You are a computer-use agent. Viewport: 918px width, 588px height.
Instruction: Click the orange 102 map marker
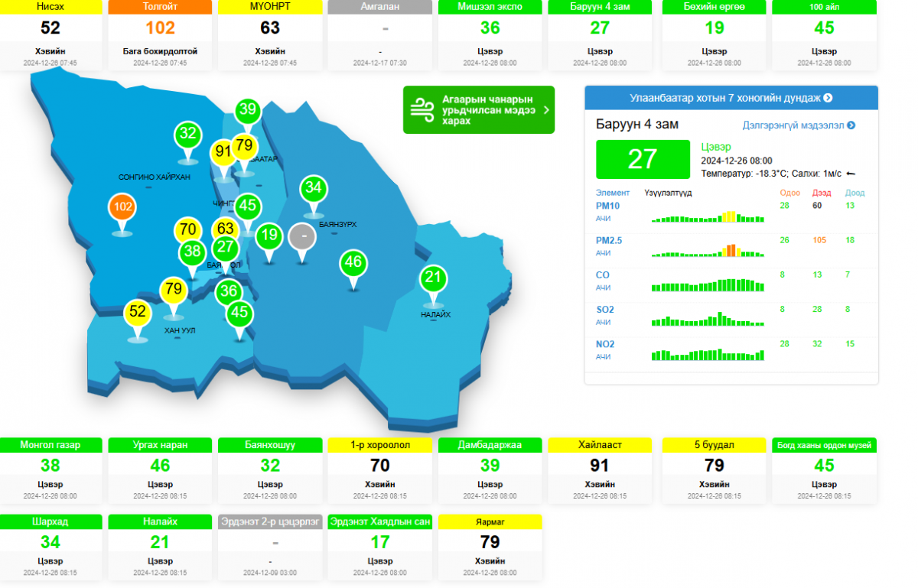[x=123, y=206]
